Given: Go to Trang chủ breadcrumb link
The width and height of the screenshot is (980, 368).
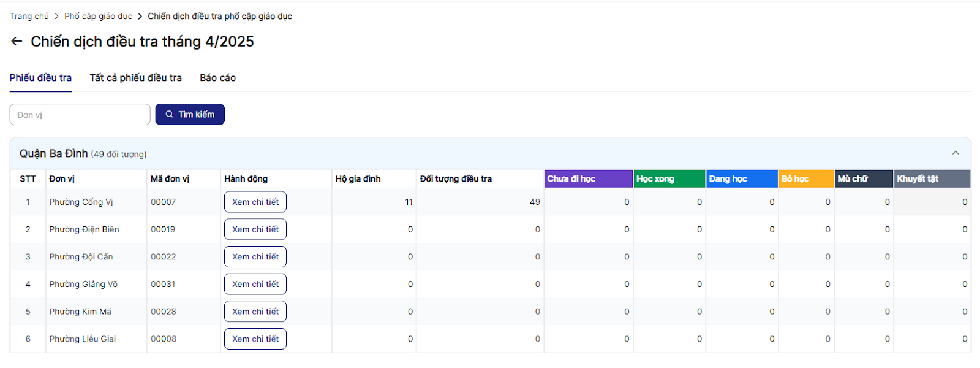Looking at the screenshot, I should [x=29, y=17].
